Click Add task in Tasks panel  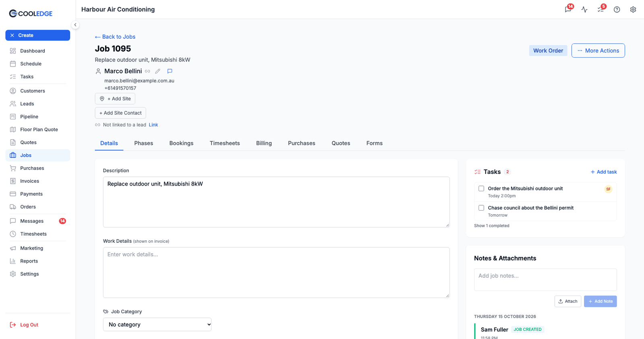pos(603,172)
